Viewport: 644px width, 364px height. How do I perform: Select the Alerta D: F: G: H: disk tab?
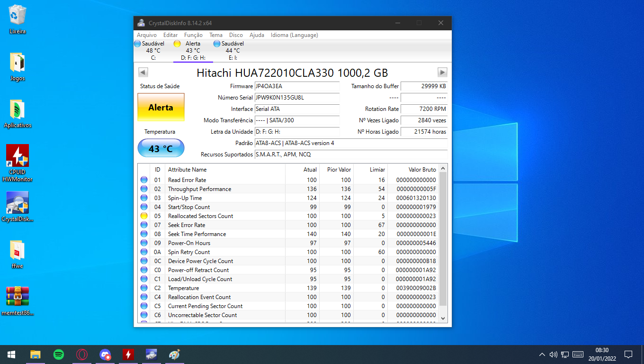pos(193,50)
